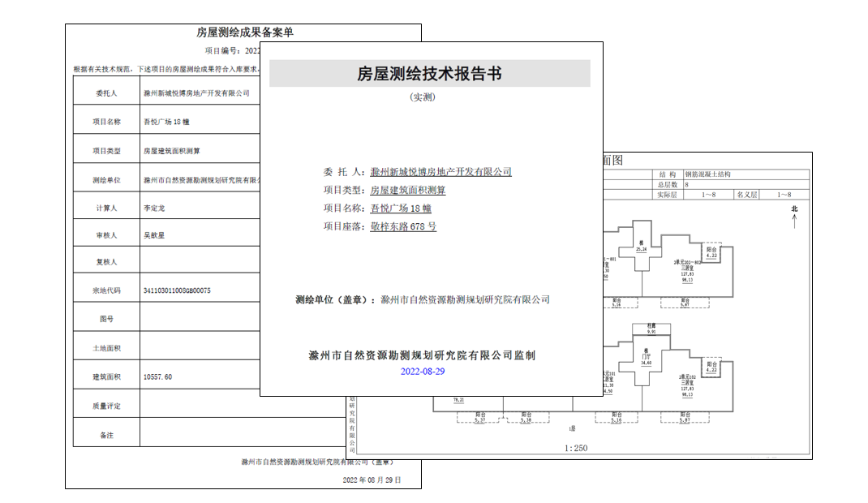The width and height of the screenshot is (868, 503).
Task: Click the 土地面积 row label
Action: (x=106, y=348)
